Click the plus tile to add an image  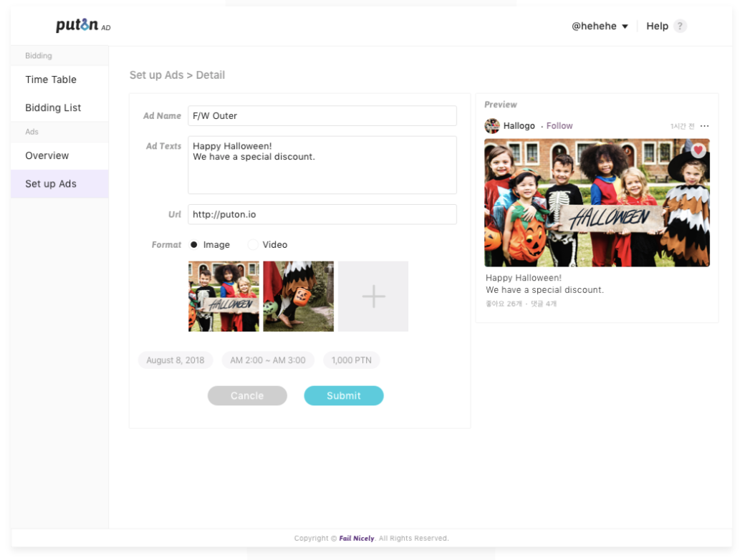[373, 296]
